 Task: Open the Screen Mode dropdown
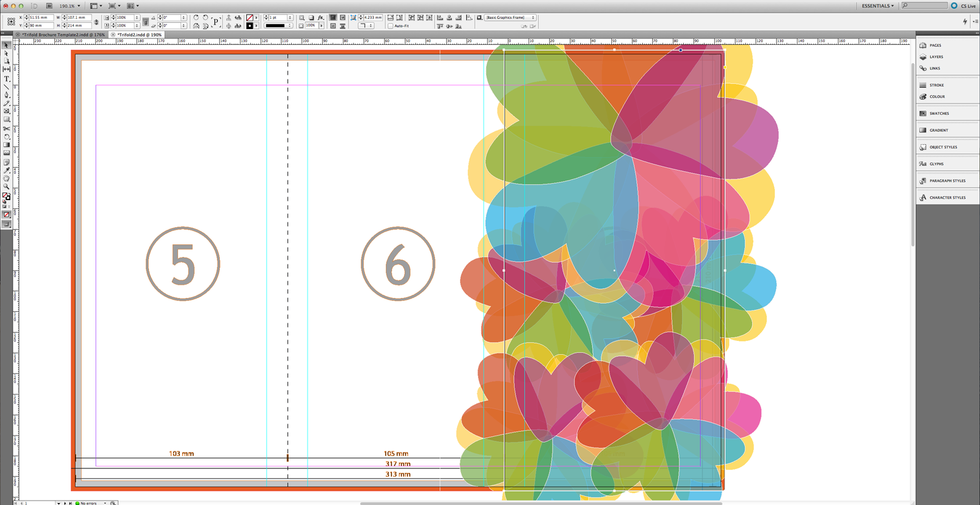point(114,6)
